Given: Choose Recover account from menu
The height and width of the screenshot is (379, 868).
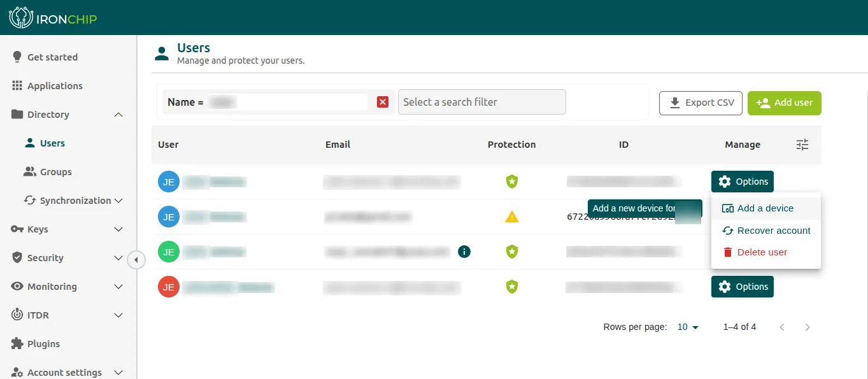Looking at the screenshot, I should (x=766, y=231).
